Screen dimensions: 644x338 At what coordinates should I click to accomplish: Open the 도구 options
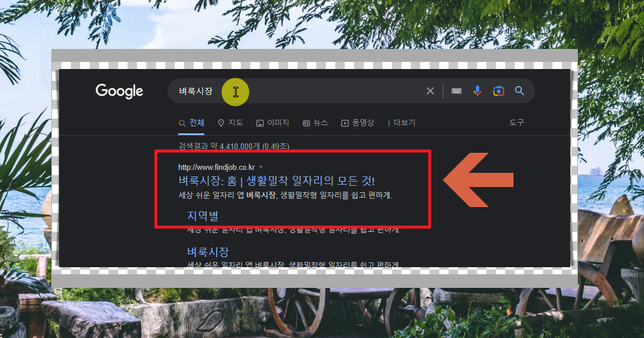pos(516,122)
